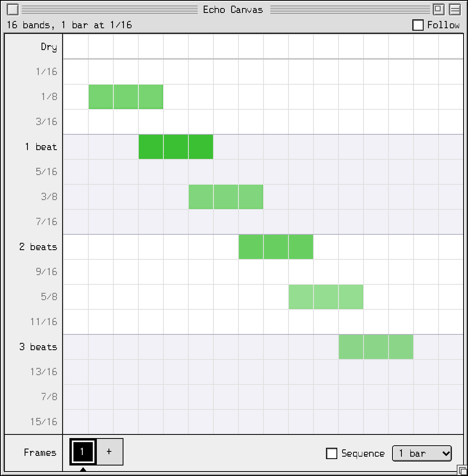Screen dimensions: 468x476
Task: Click the "1/16" band label
Action: pyautogui.click(x=46, y=72)
